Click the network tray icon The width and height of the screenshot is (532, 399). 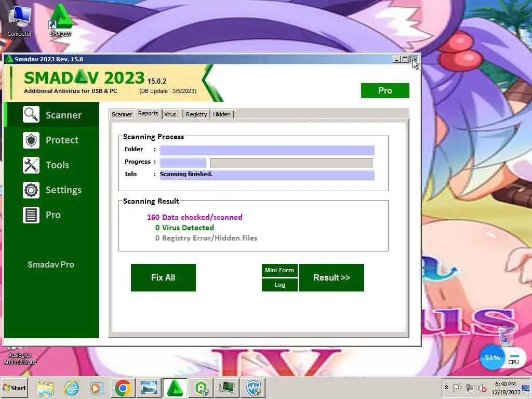pos(470,388)
